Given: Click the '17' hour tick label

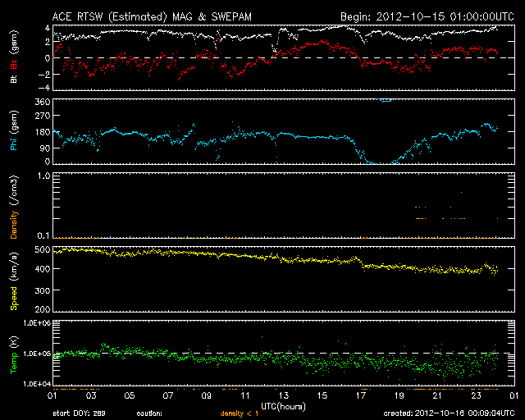Looking at the screenshot, I should pos(361,396).
